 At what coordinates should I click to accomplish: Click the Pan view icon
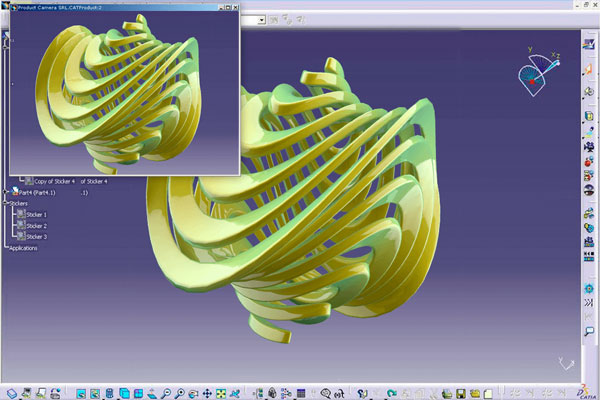pos(207,393)
